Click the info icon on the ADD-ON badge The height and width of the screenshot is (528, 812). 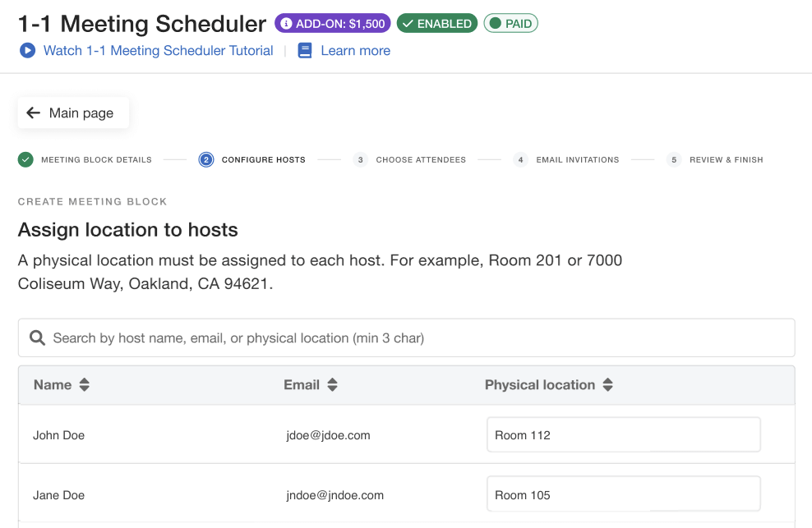(285, 23)
